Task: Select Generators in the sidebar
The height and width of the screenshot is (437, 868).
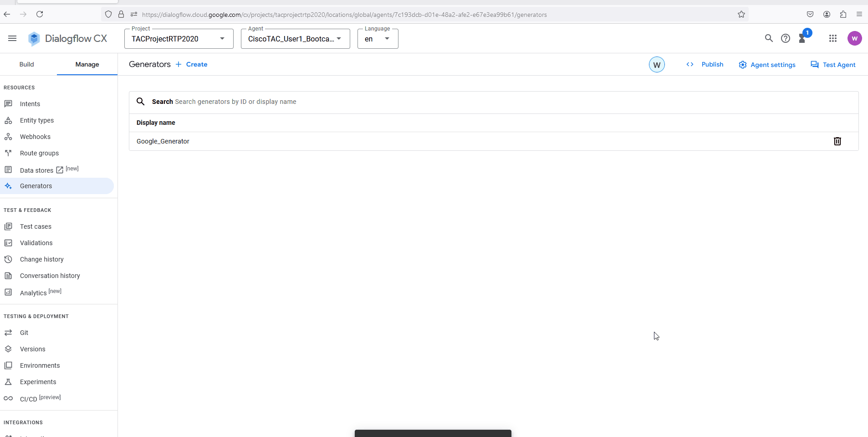Action: pyautogui.click(x=57, y=186)
